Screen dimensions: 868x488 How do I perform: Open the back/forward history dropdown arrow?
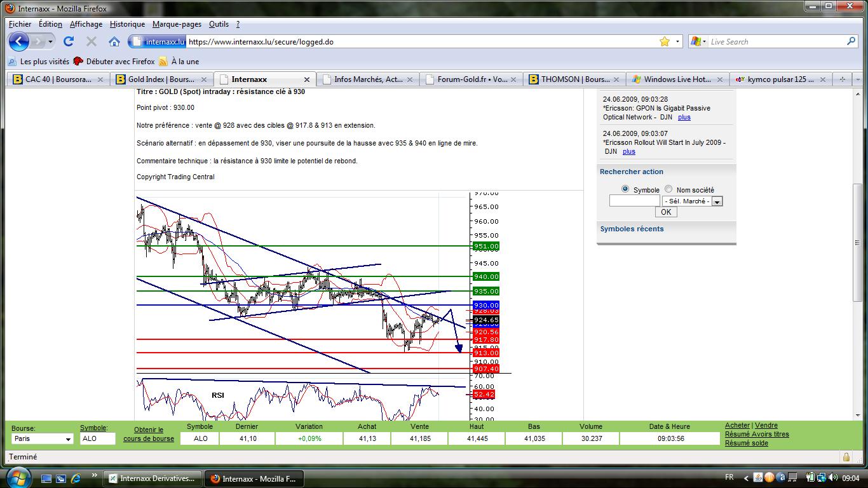[50, 42]
